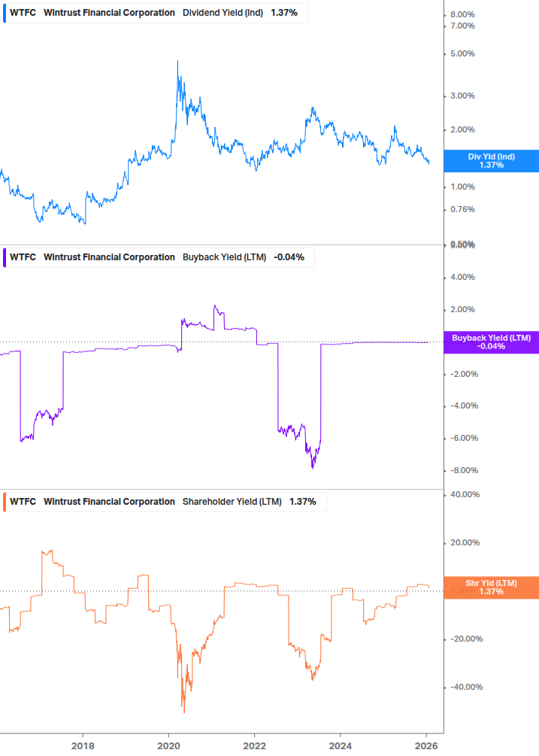
Task: Click the 1.37% value in Shareholder Yield legend
Action: (x=302, y=502)
